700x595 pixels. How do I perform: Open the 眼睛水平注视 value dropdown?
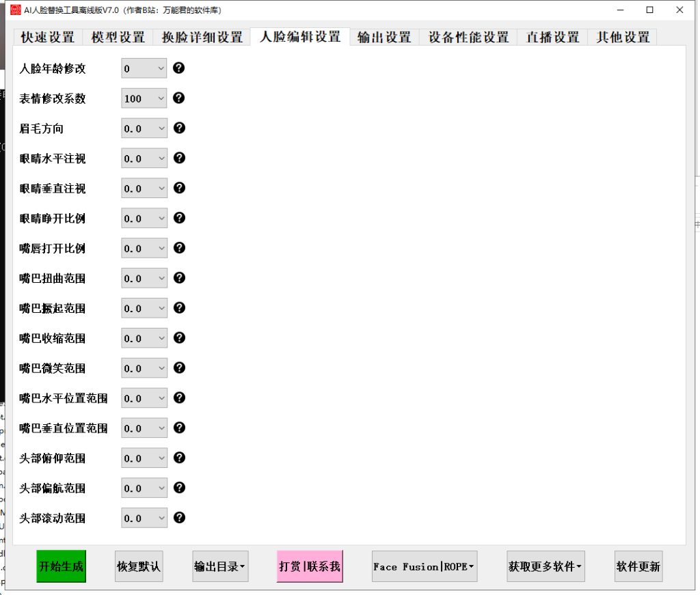[161, 158]
